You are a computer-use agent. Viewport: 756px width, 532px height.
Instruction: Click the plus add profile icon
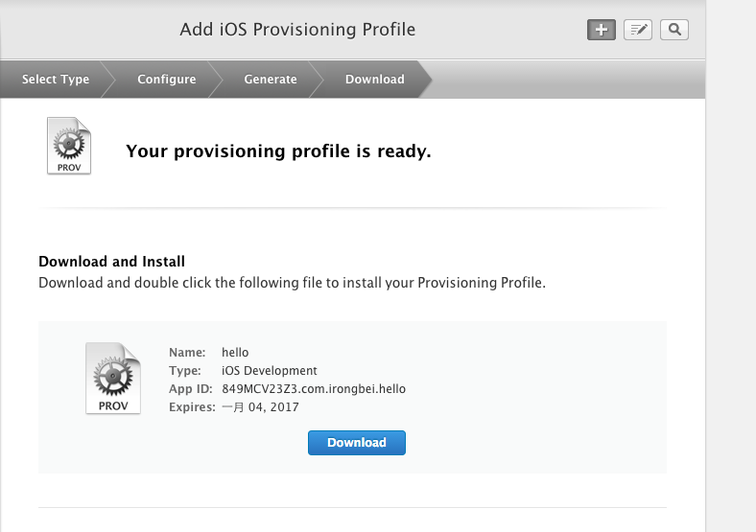pyautogui.click(x=602, y=30)
